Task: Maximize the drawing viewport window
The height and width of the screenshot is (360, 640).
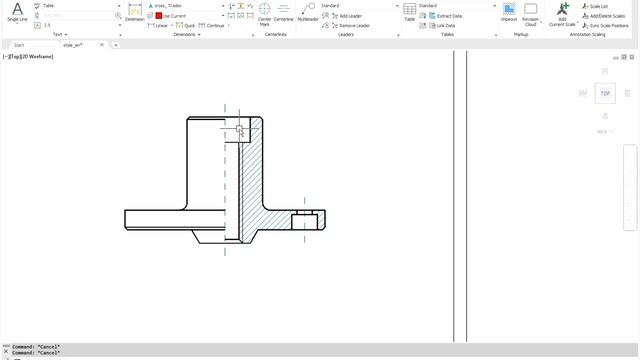Action: [624, 57]
